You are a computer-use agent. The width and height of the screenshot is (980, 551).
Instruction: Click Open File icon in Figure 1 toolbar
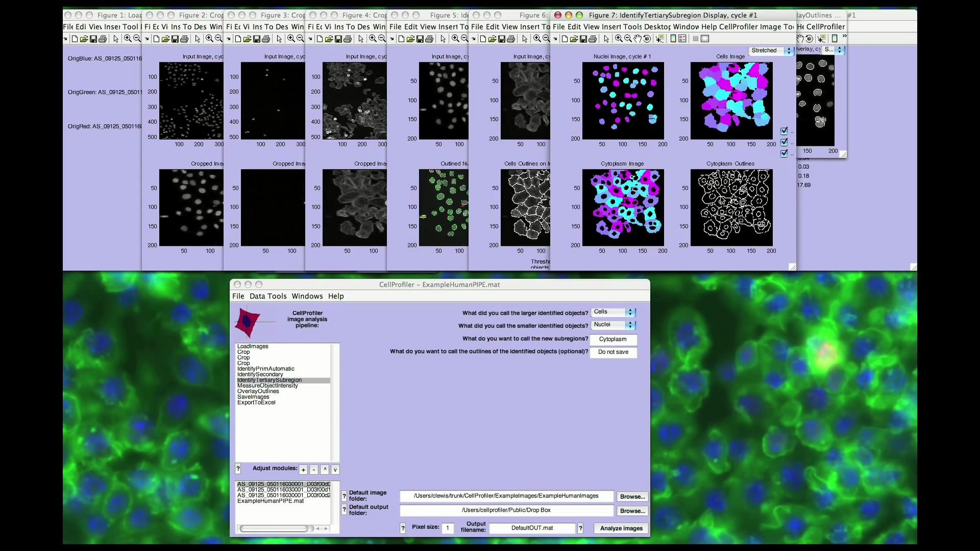click(84, 39)
